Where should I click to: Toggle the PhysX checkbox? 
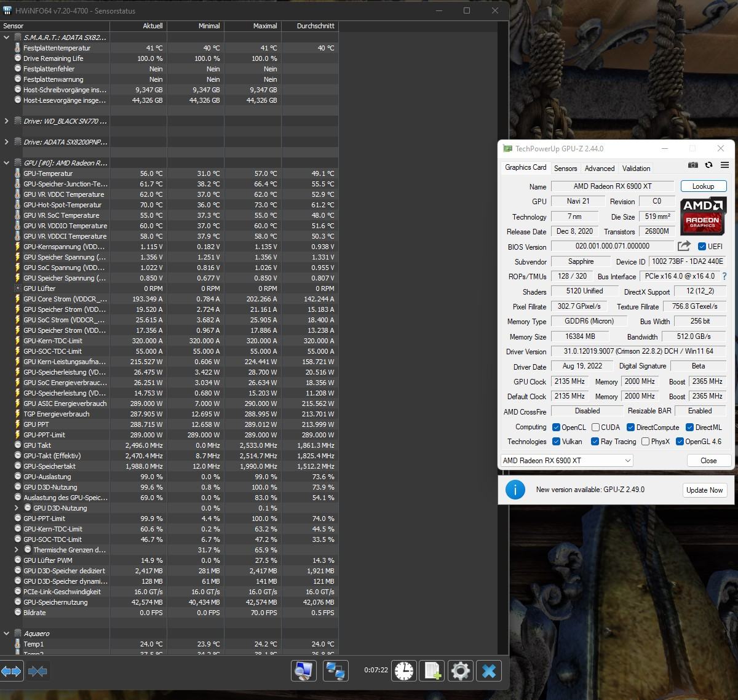click(x=645, y=442)
